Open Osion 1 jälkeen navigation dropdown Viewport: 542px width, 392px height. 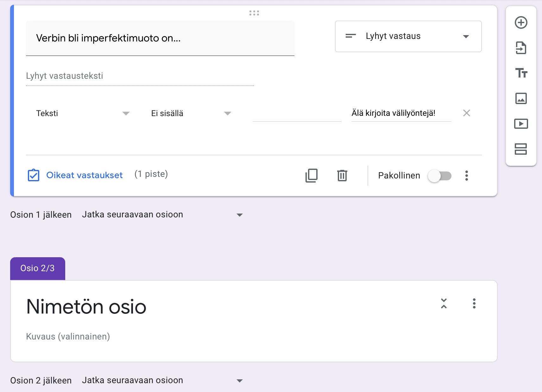(162, 215)
